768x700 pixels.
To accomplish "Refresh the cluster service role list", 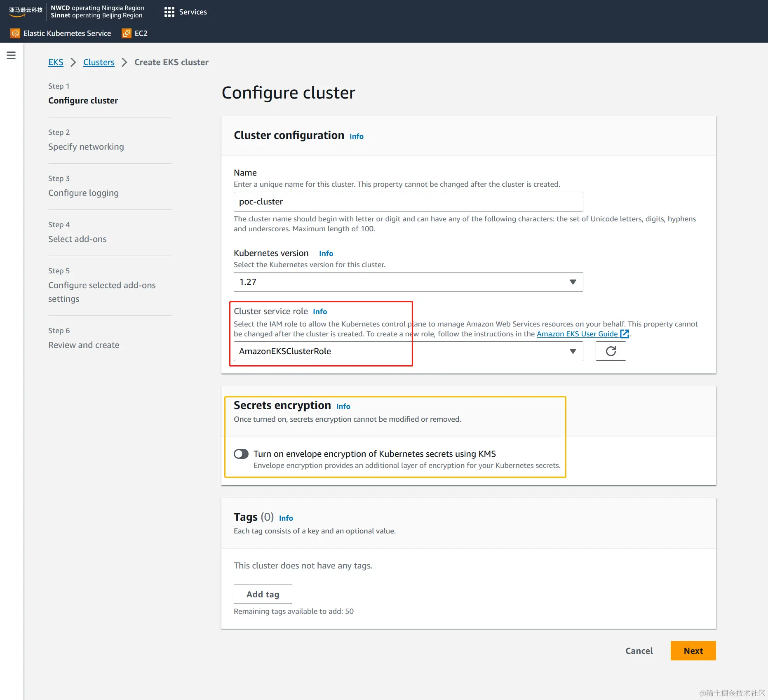I will click(611, 351).
